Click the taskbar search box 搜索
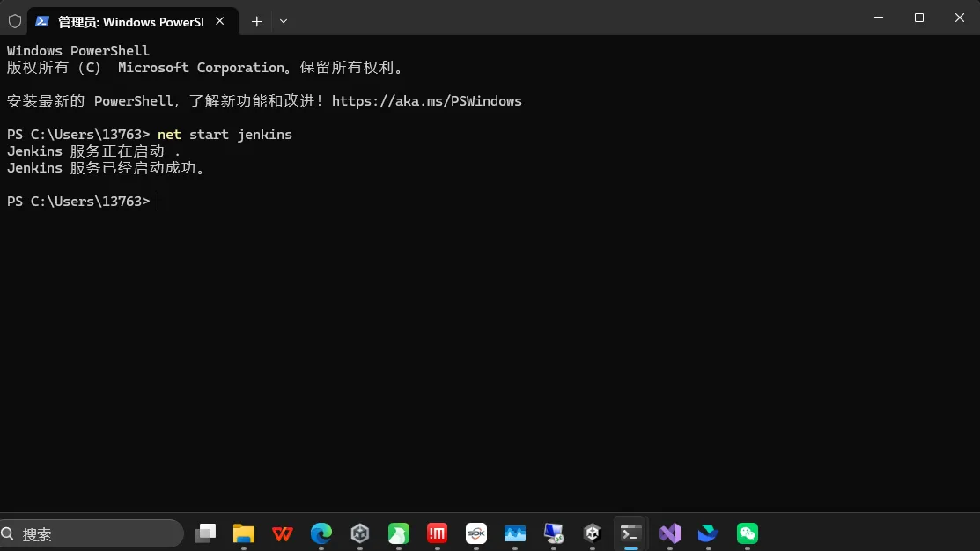980x551 pixels. [x=92, y=533]
